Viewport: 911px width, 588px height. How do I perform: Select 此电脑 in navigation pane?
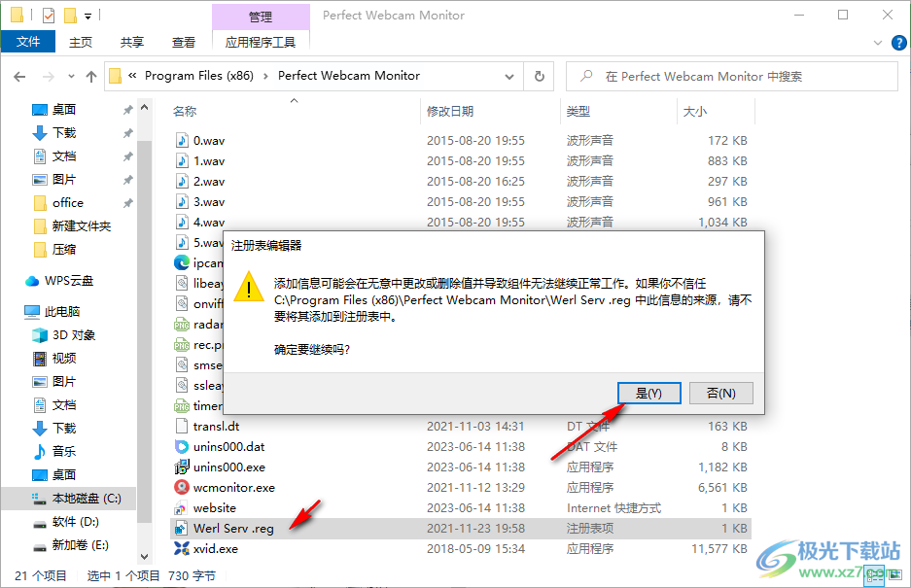[x=62, y=311]
